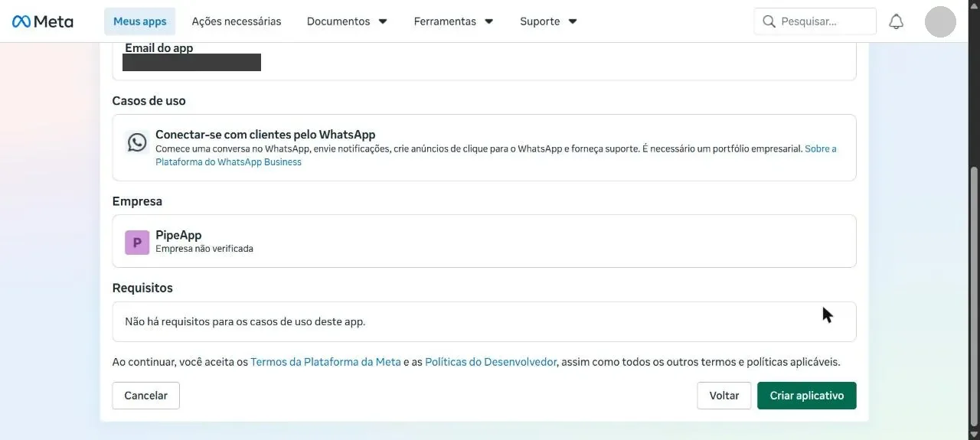The width and height of the screenshot is (980, 440).
Task: Click the 'Não há requisitos' message
Action: (245, 321)
